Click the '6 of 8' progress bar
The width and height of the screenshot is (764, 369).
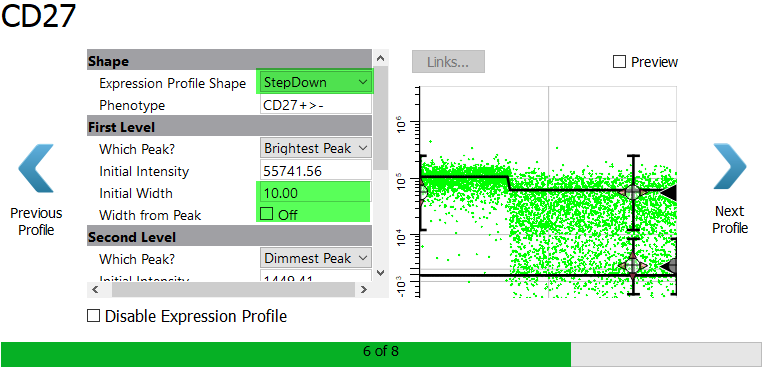(381, 354)
